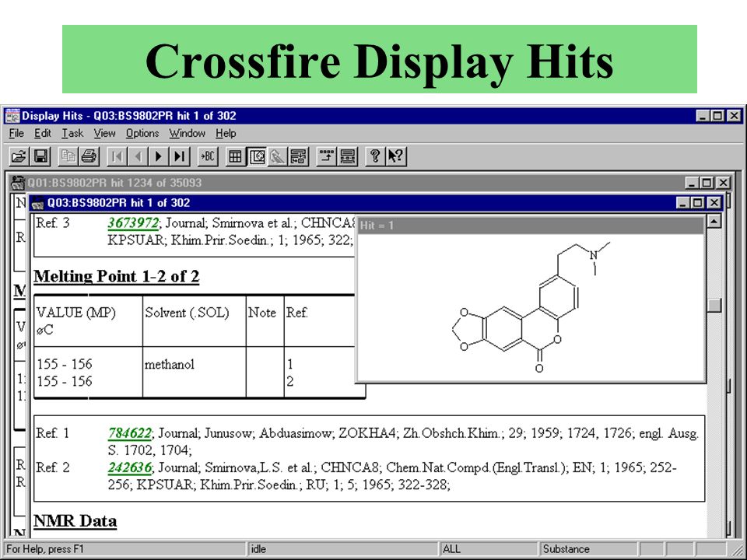Open reference link 242636
Image resolution: width=747 pixels, height=560 pixels.
click(130, 467)
